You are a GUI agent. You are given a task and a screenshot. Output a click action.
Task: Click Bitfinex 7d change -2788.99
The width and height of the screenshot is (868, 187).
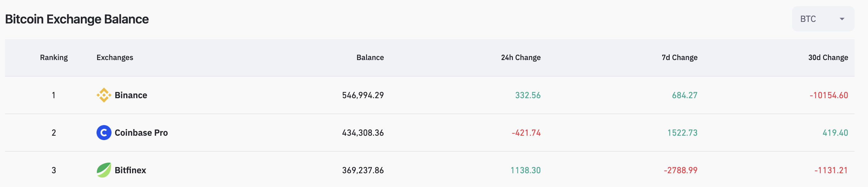680,170
